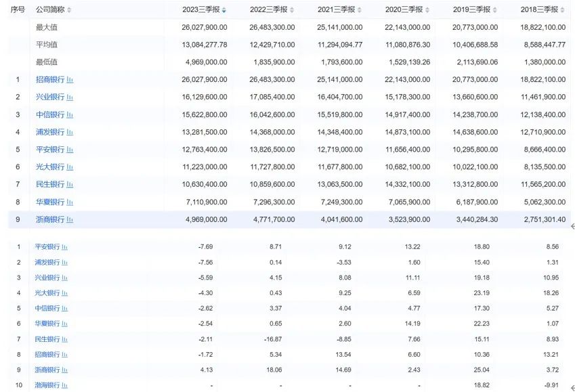Image resolution: width=575 pixels, height=392 pixels.
Task: Select cell value 16,129,600.00
Action: point(205,97)
